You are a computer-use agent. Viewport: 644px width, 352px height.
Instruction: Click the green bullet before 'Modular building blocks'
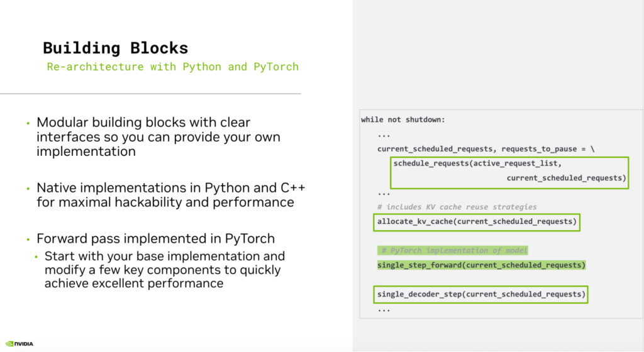pyautogui.click(x=28, y=123)
